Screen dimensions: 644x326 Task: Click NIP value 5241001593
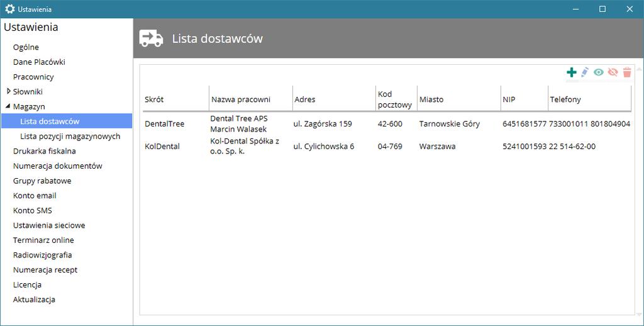click(x=525, y=146)
